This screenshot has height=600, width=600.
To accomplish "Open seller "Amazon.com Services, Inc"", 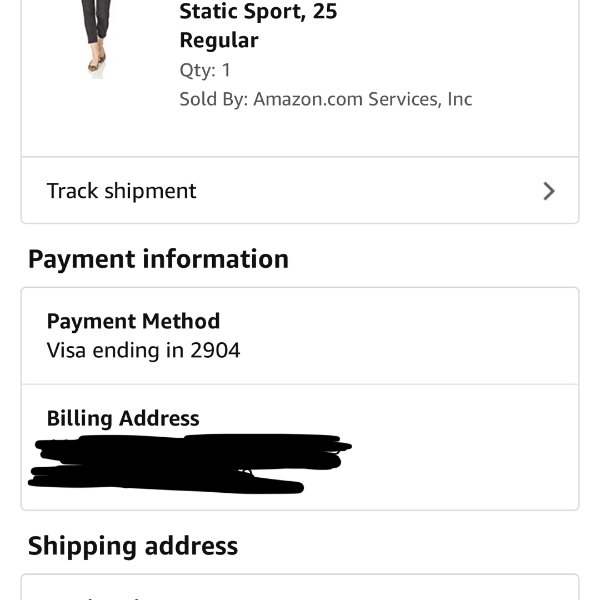I will pyautogui.click(x=363, y=99).
